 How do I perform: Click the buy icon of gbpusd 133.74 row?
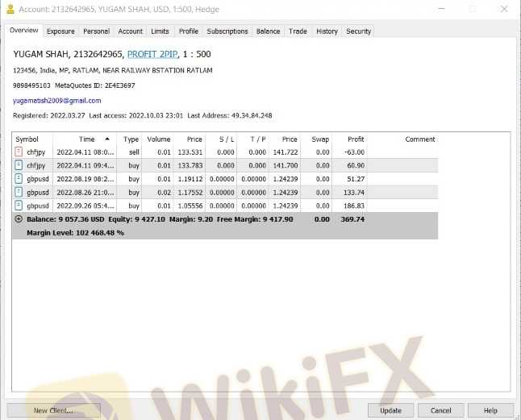[x=19, y=192]
